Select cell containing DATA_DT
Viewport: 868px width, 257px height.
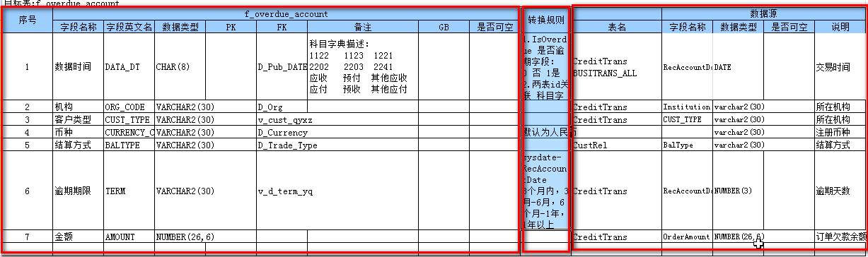click(129, 67)
